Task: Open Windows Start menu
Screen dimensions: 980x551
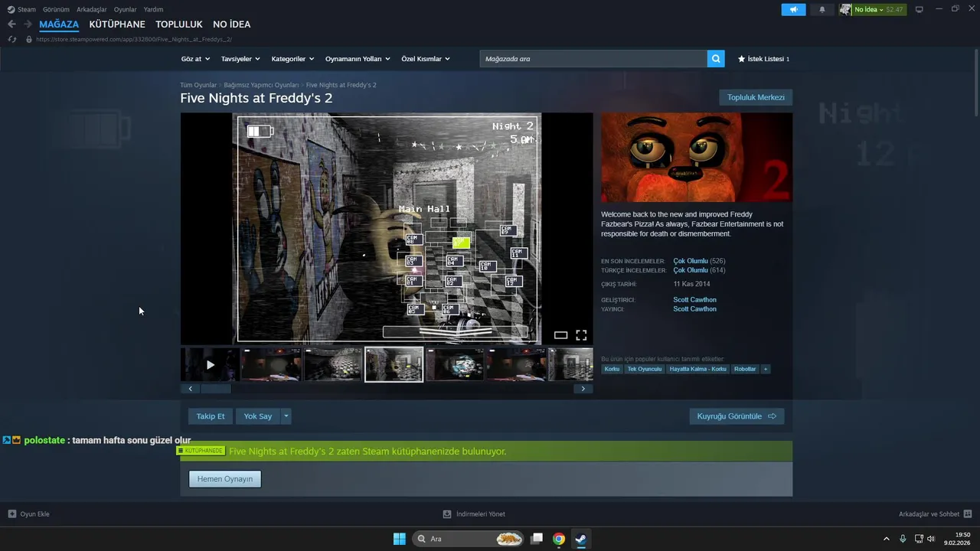Action: pos(400,539)
